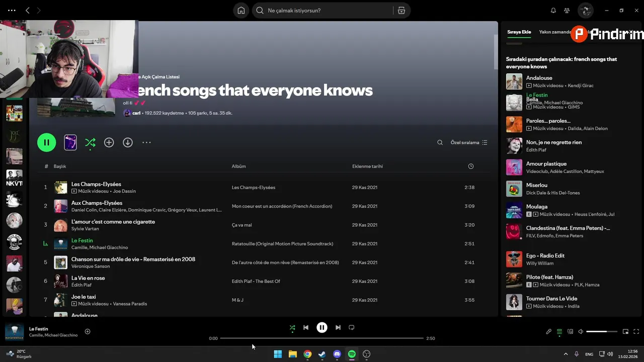Open the Ça va mal album link
The width and height of the screenshot is (644, 362).
point(242,225)
